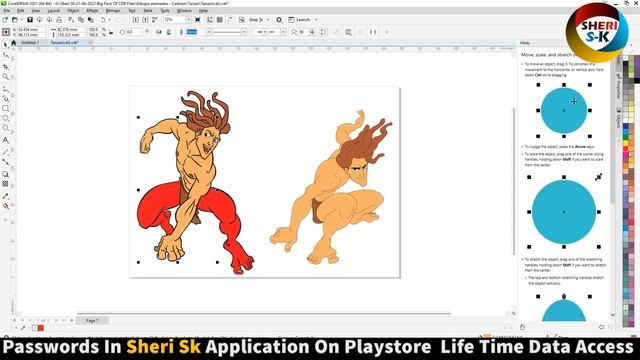
Task: Click the Print icon
Action: click(x=59, y=20)
